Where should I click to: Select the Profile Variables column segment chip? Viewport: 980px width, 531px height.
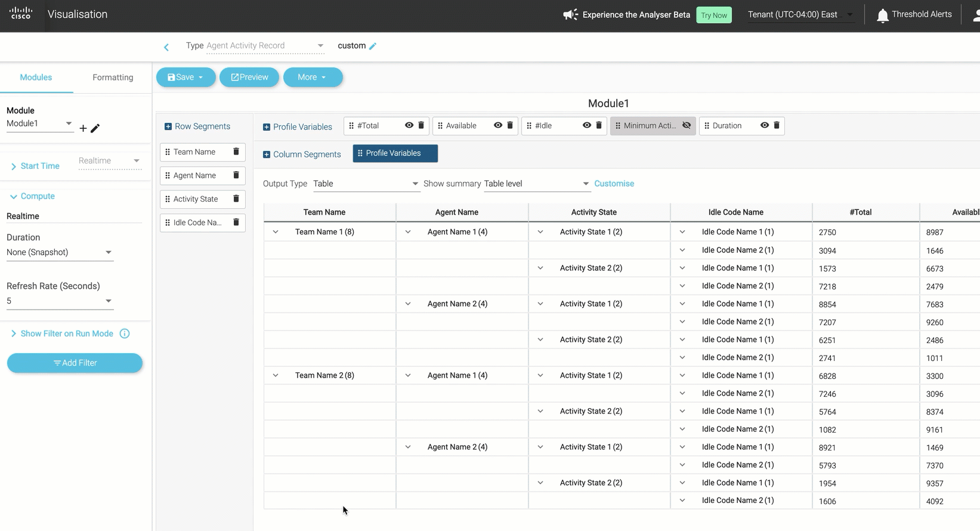tap(395, 153)
